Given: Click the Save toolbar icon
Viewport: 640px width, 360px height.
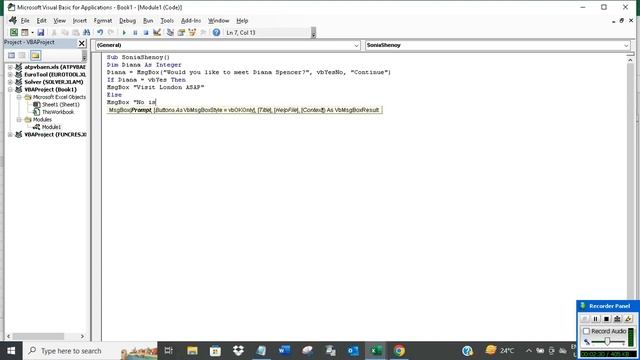Looking at the screenshot, I should 40,32.
